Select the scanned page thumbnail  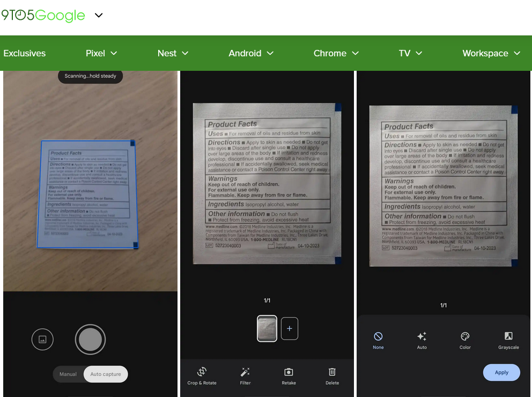[267, 328]
